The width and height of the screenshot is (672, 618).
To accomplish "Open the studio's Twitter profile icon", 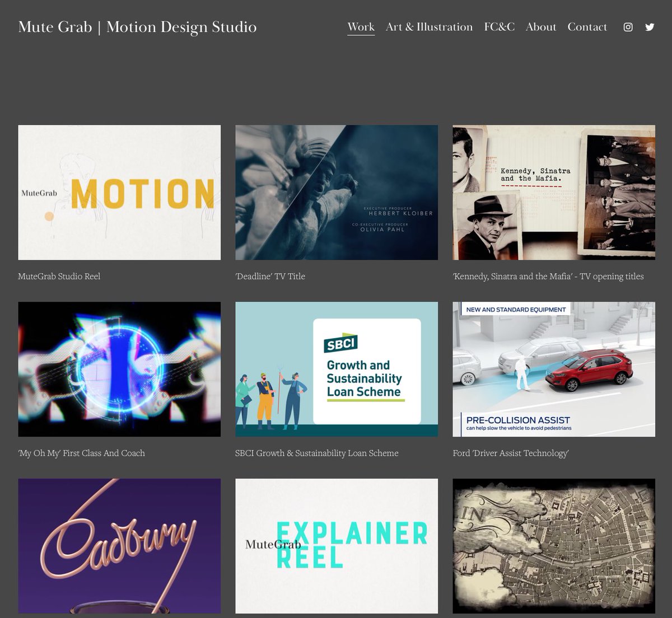I will [x=650, y=27].
